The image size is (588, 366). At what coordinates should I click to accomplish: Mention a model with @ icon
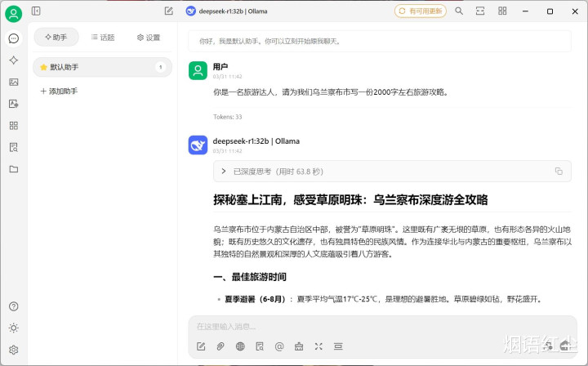click(279, 346)
